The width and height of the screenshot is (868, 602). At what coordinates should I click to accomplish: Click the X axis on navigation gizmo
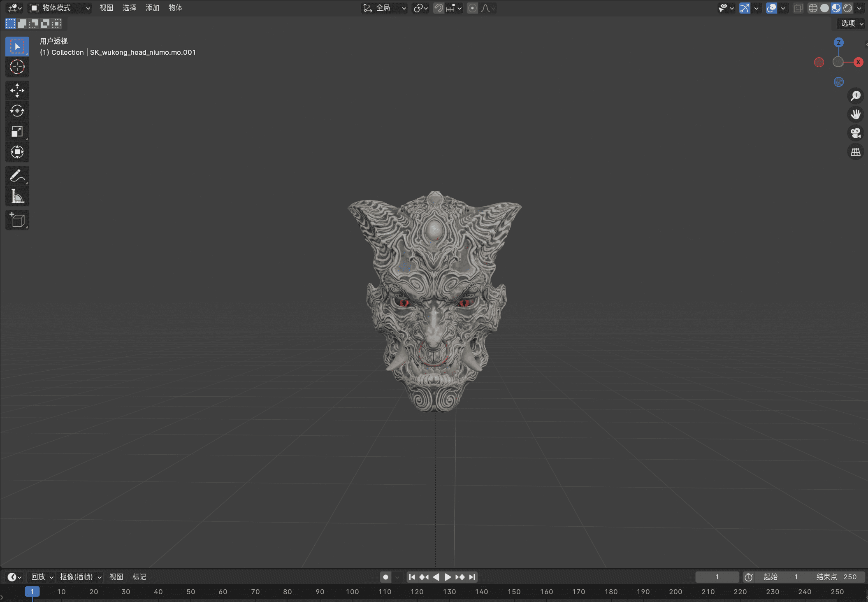tap(858, 62)
